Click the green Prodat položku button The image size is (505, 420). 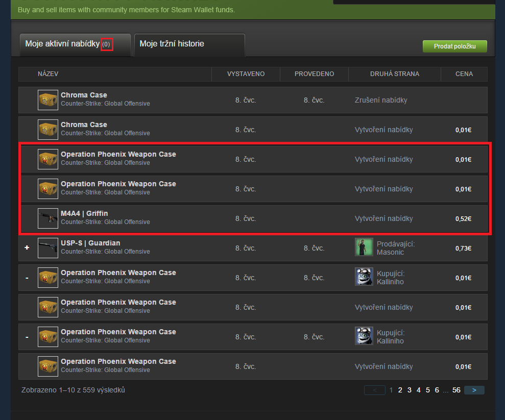tap(455, 46)
